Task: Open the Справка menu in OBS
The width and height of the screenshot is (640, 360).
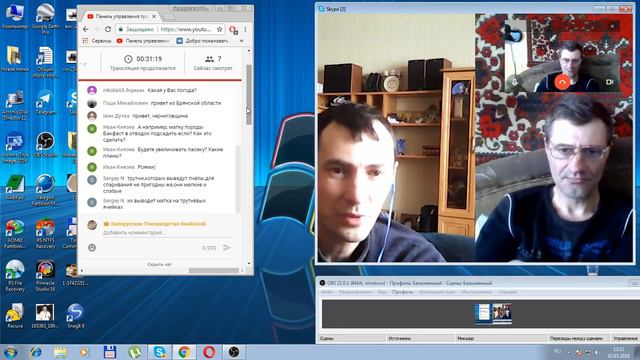Action: 507,292
